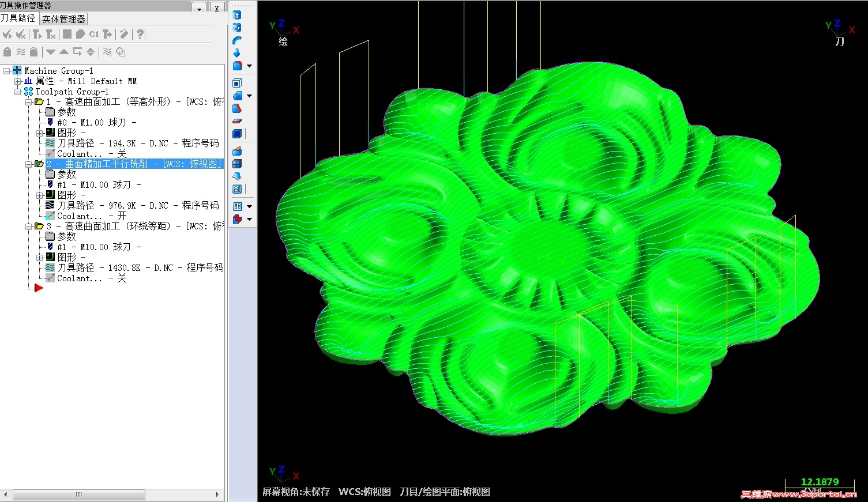Click the red insert arrow marker
This screenshot has width=868, height=502.
coord(39,288)
